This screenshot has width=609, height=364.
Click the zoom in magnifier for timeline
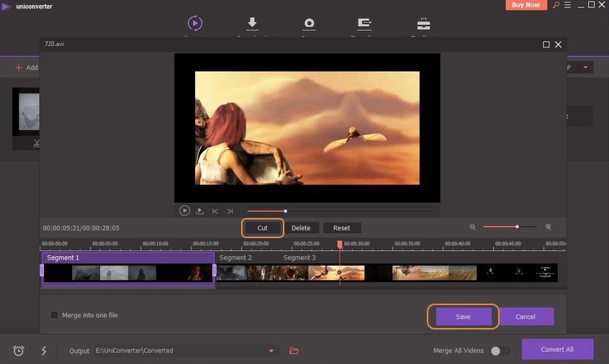tap(549, 227)
